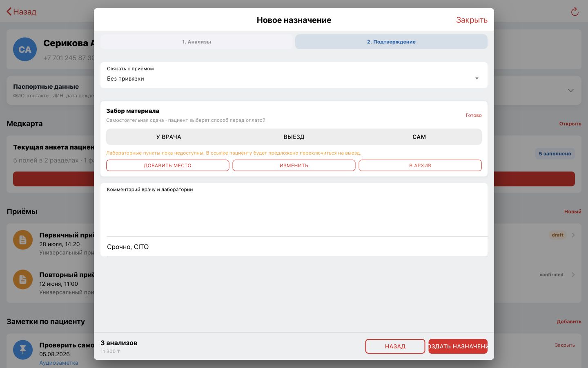Viewport: 588px width, 368px height.
Task: Click the 3 анализов summary text
Action: [119, 343]
